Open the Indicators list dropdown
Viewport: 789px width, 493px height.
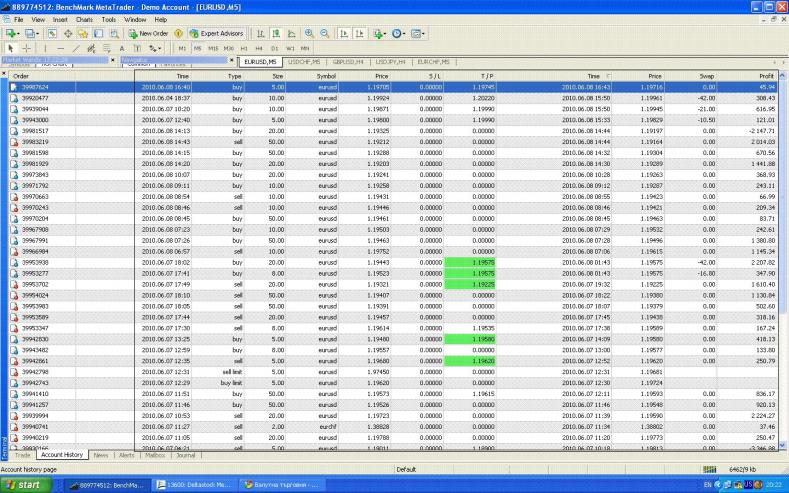(x=379, y=34)
